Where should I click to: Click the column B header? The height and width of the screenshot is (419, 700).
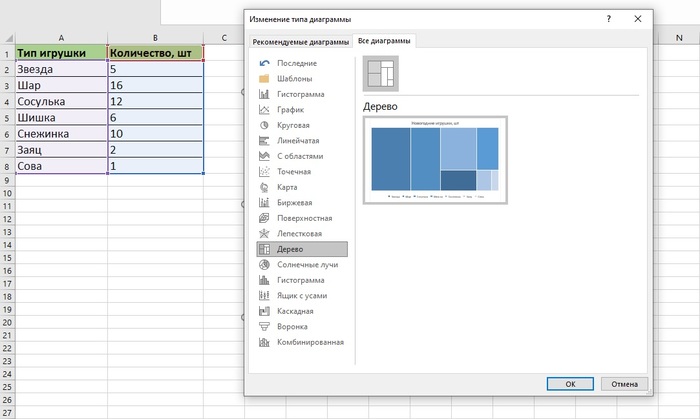(155, 38)
